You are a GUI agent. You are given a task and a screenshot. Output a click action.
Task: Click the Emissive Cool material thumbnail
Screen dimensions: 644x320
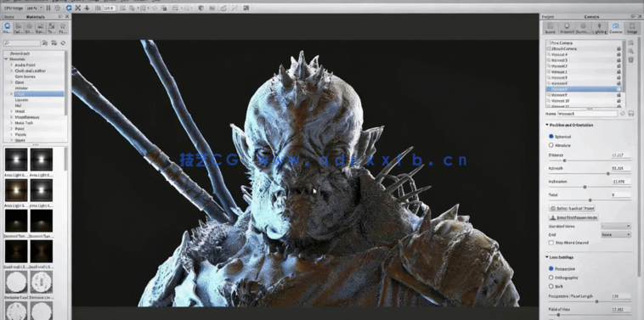[x=16, y=283]
